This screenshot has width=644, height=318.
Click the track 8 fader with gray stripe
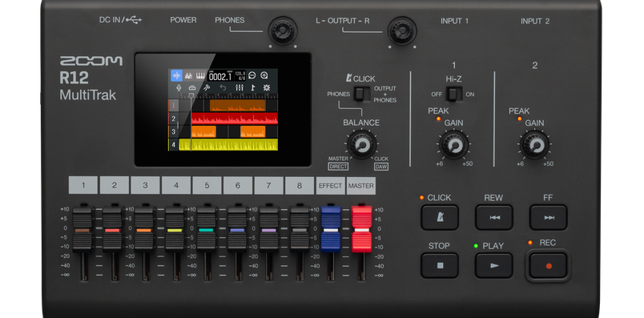300,229
